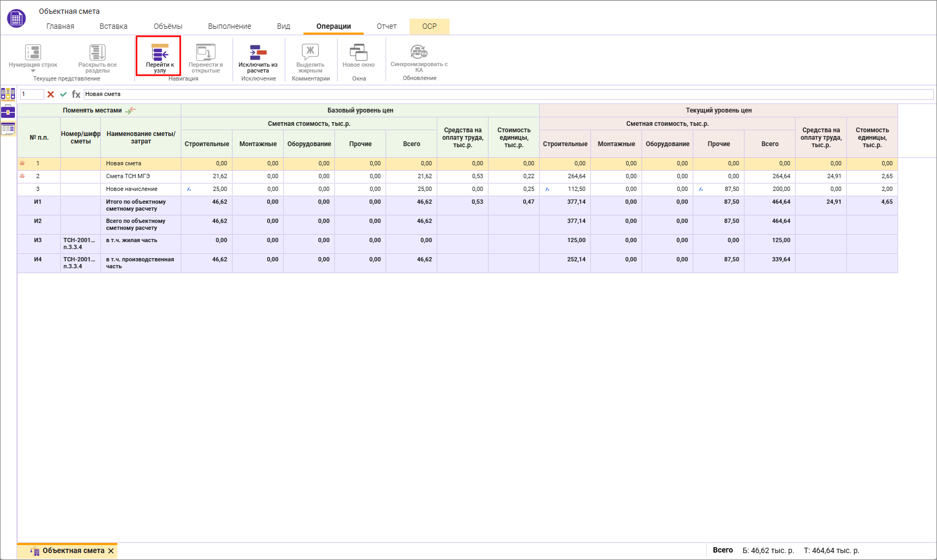Click the round application menu logo

click(x=16, y=18)
